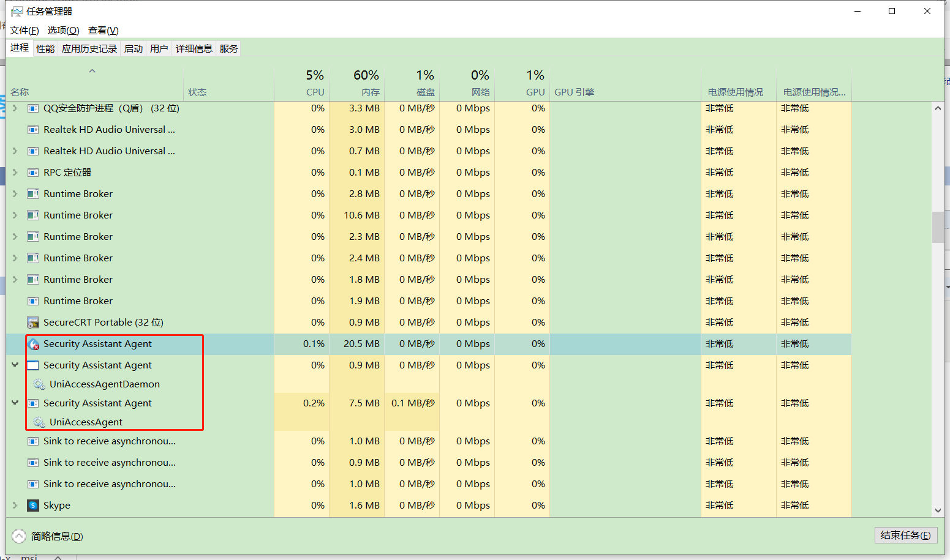Click the 简略信息(D) link
Screen dimensions: 950x560
(x=57, y=537)
